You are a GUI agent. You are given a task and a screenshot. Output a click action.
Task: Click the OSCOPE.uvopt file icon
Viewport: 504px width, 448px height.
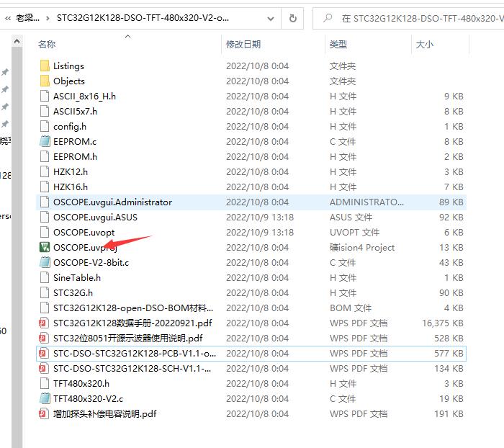(45, 232)
